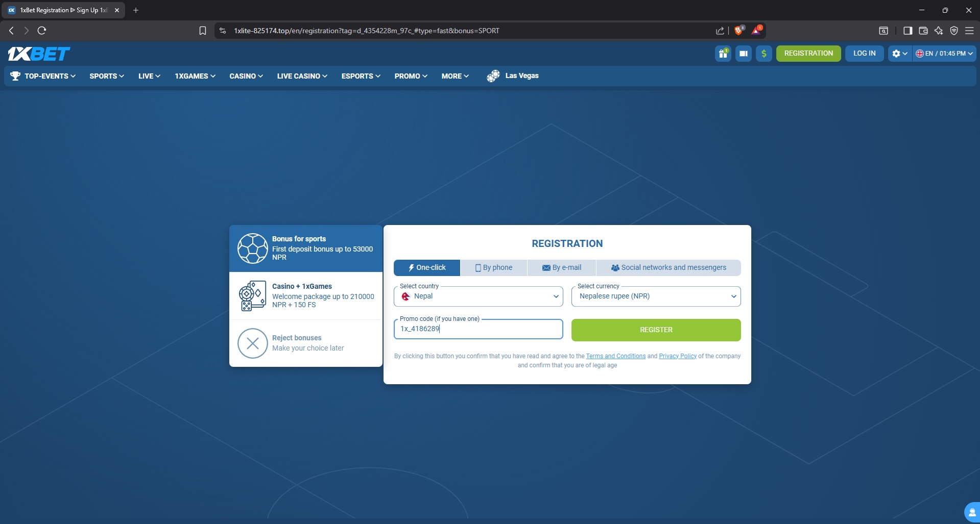Click the 1XBET logo

39,54
